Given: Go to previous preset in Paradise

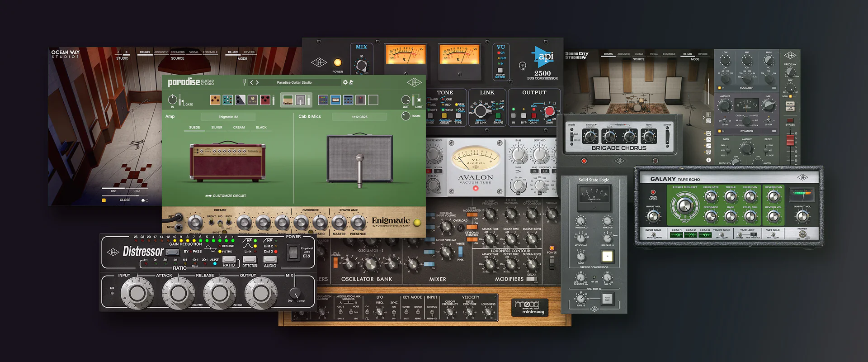Looking at the screenshot, I should 251,82.
